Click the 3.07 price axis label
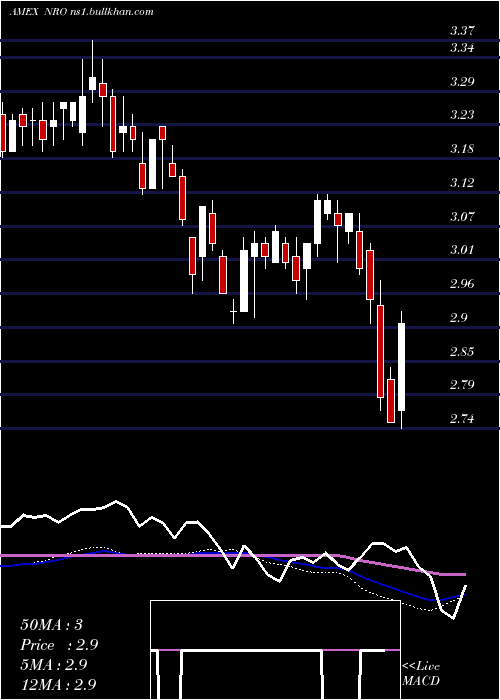The image size is (500, 700). coord(462,217)
